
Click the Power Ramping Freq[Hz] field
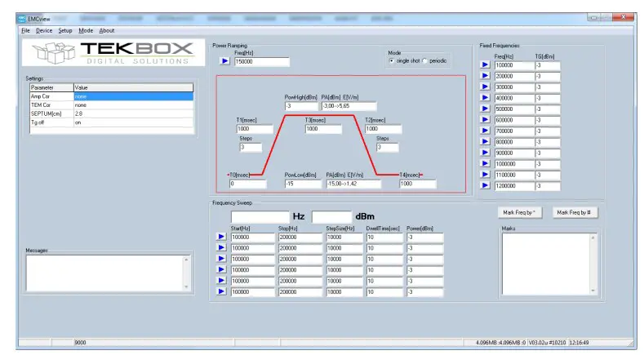click(x=262, y=62)
